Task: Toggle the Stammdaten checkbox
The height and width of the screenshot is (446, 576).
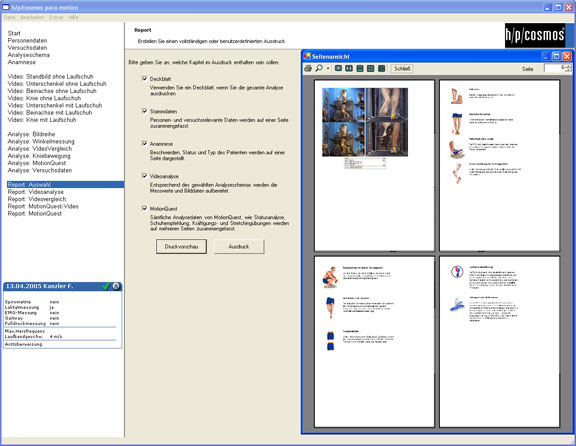Action: pyautogui.click(x=144, y=111)
